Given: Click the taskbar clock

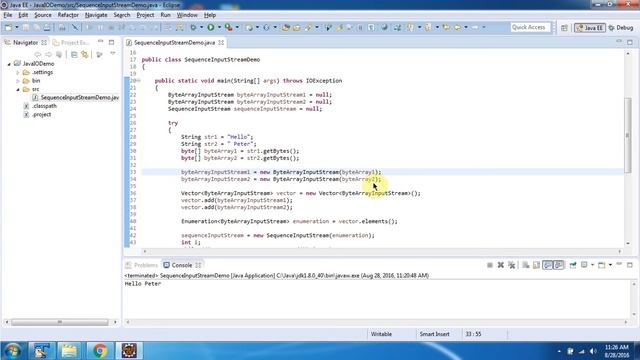Looking at the screenshot, I should click(616, 351).
